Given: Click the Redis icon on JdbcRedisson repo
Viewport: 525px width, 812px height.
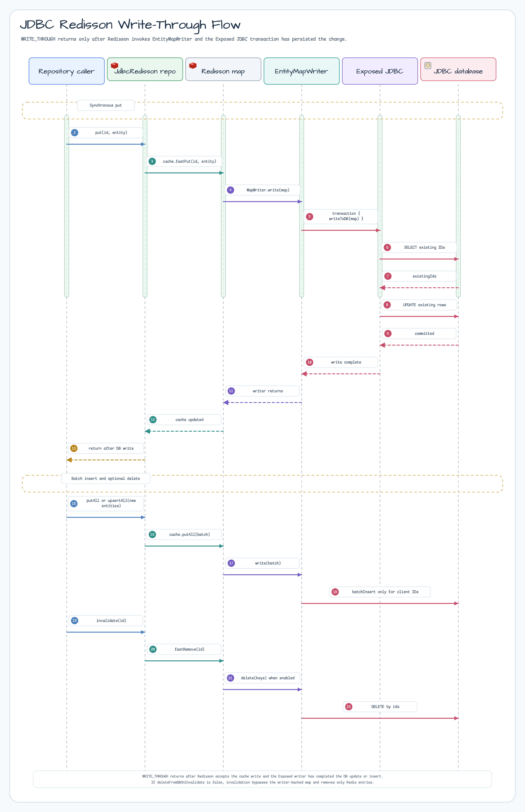Looking at the screenshot, I should (x=115, y=65).
